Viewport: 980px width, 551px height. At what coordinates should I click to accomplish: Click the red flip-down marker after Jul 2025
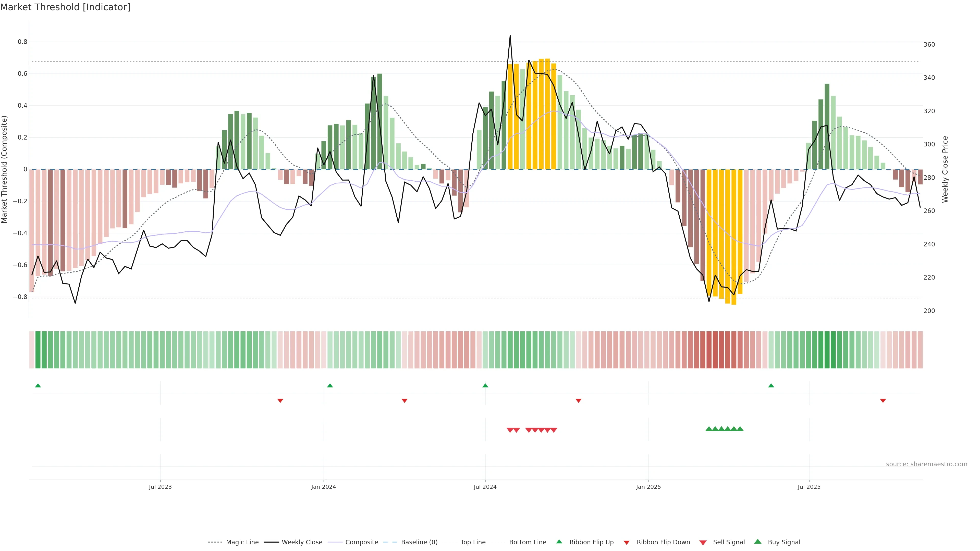[883, 401]
